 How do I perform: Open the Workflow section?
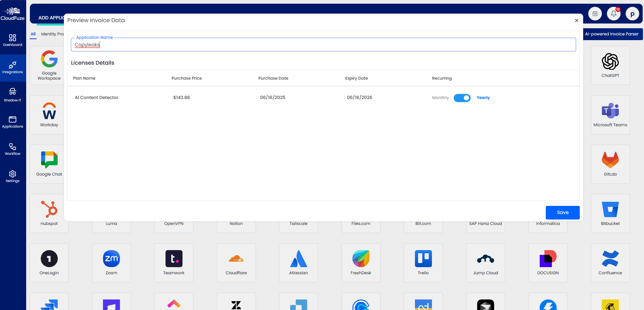pyautogui.click(x=13, y=149)
